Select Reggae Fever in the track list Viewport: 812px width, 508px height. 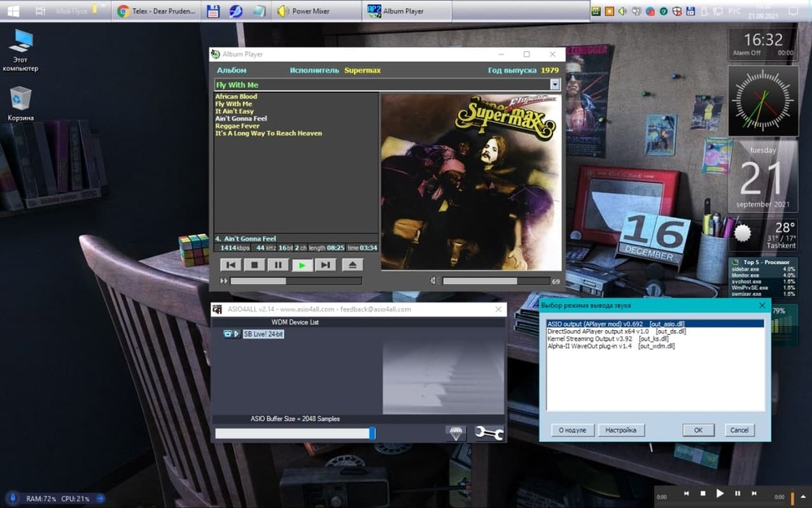tap(237, 126)
